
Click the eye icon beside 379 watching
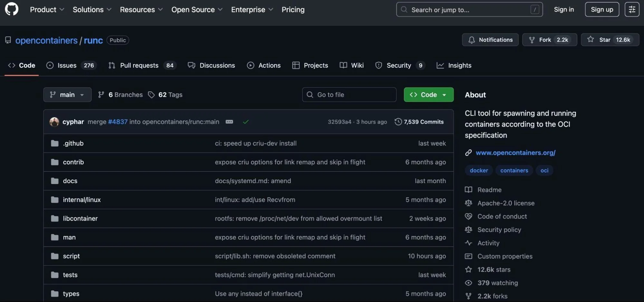pyautogui.click(x=468, y=283)
